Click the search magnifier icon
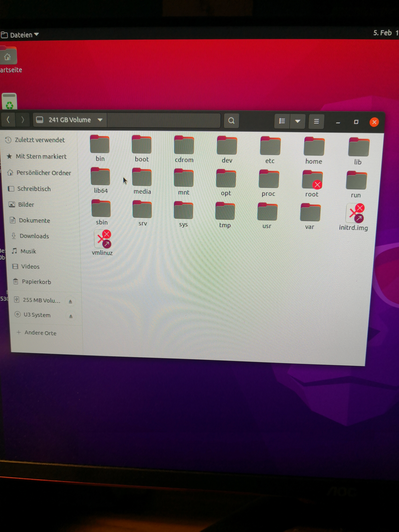The width and height of the screenshot is (399, 532). (x=231, y=121)
